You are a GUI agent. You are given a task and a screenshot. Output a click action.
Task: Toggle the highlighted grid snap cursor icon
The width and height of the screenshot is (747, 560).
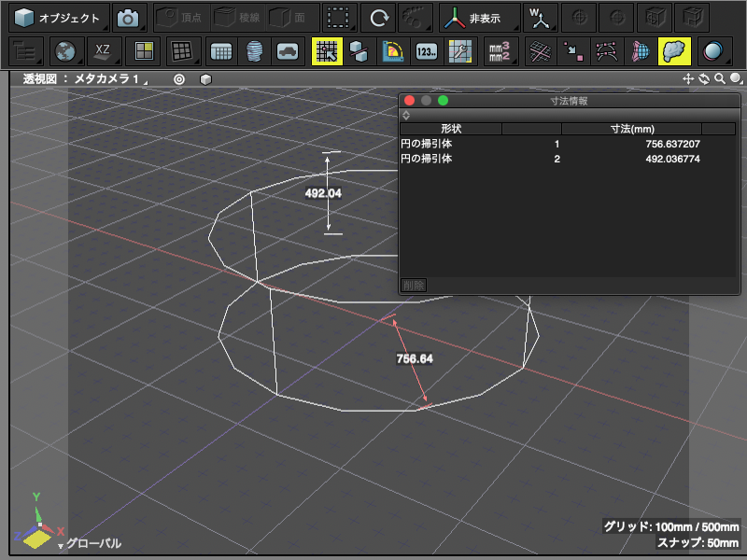327,51
